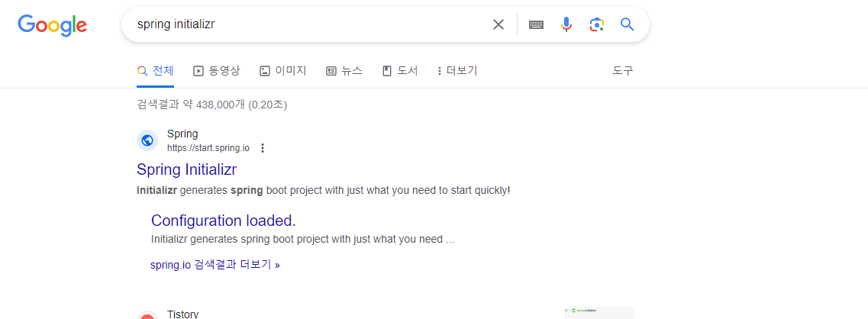Start voice search with the microphone

click(566, 24)
